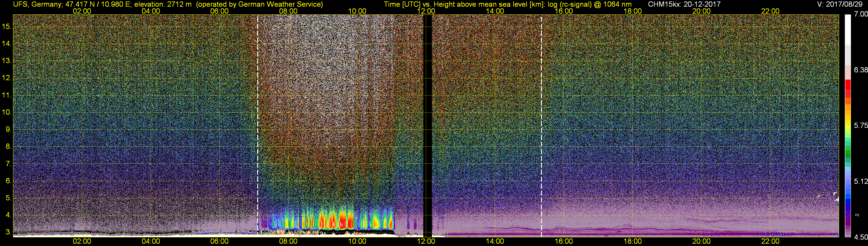868x246 pixels.
Task: Click the '20:00' label on top time axis
Action: [702, 11]
